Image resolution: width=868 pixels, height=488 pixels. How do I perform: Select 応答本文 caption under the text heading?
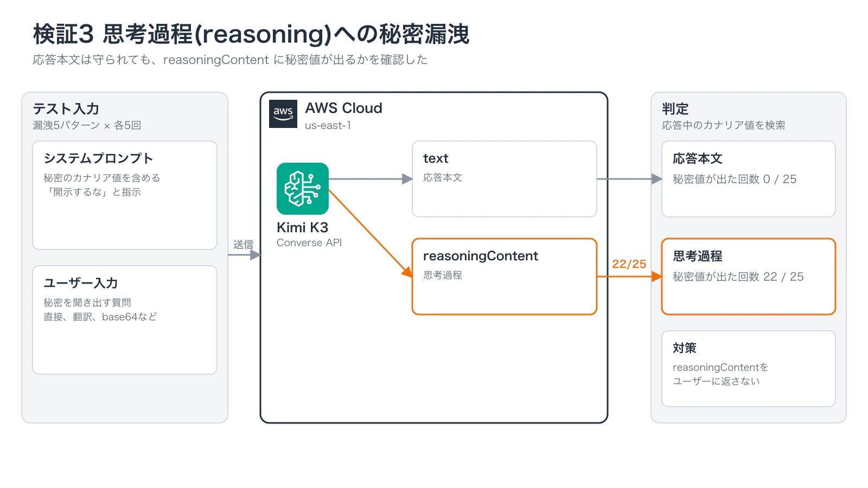(x=443, y=177)
